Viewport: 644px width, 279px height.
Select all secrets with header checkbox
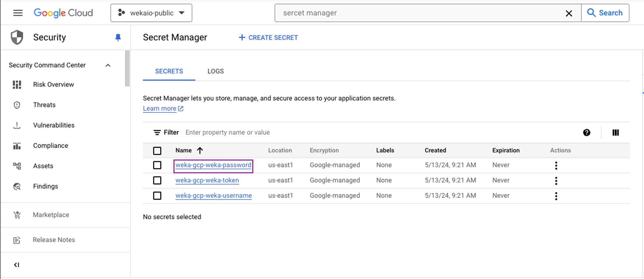pyautogui.click(x=157, y=151)
